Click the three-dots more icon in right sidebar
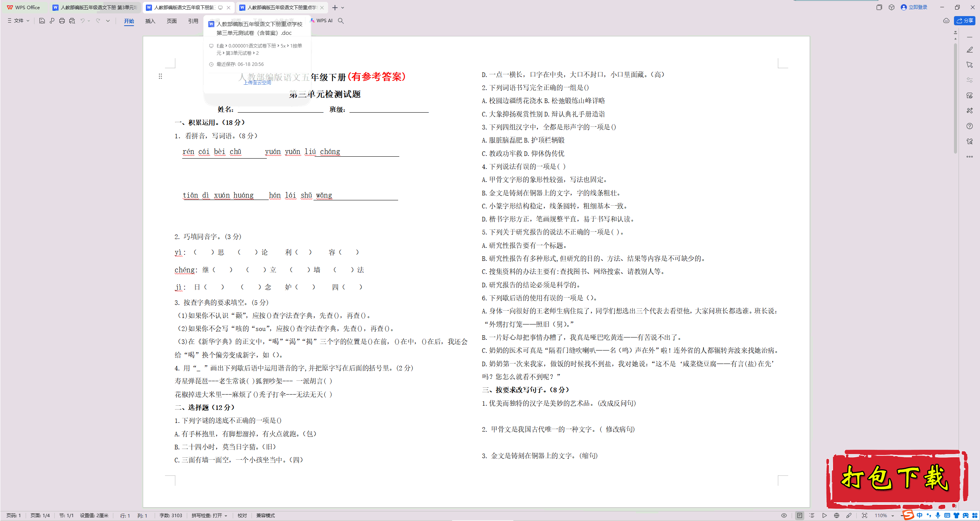Screen dimensions: 980x521 point(970,157)
